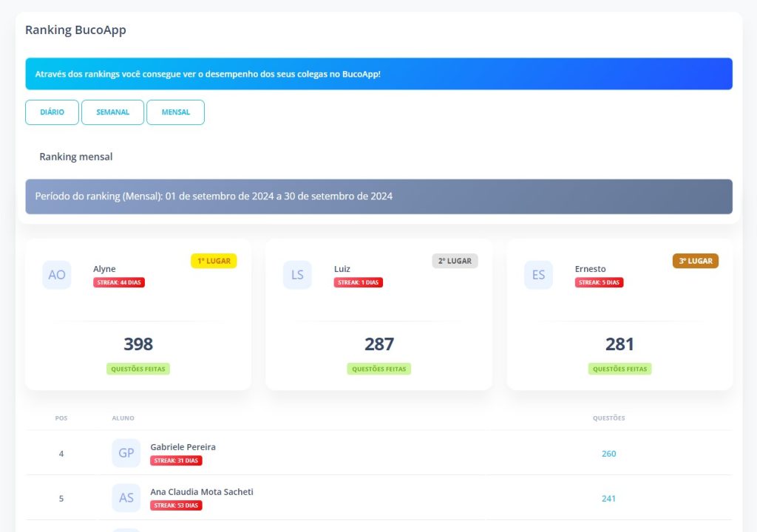The width and height of the screenshot is (757, 532).
Task: Click position number 4 in table
Action: click(61, 454)
